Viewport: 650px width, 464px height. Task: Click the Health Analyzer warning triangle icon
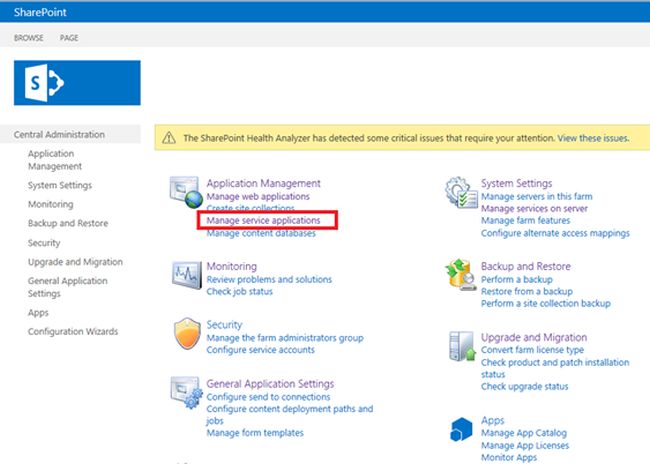tap(169, 138)
